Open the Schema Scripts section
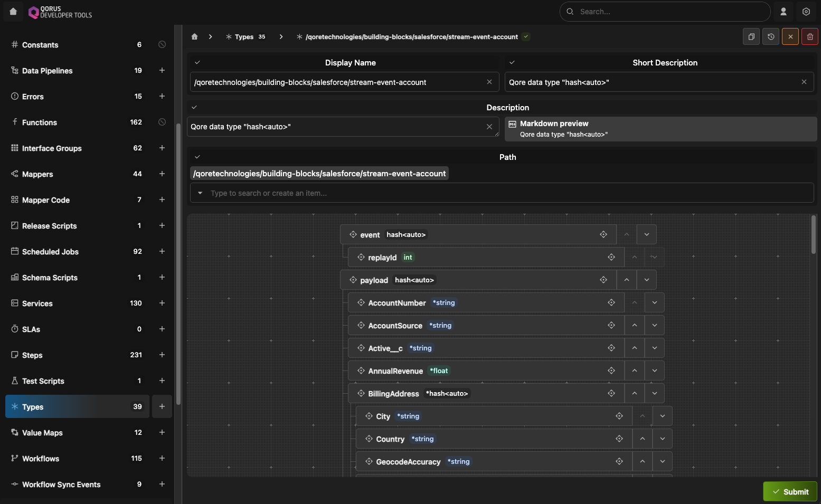821x504 pixels. tap(77, 278)
